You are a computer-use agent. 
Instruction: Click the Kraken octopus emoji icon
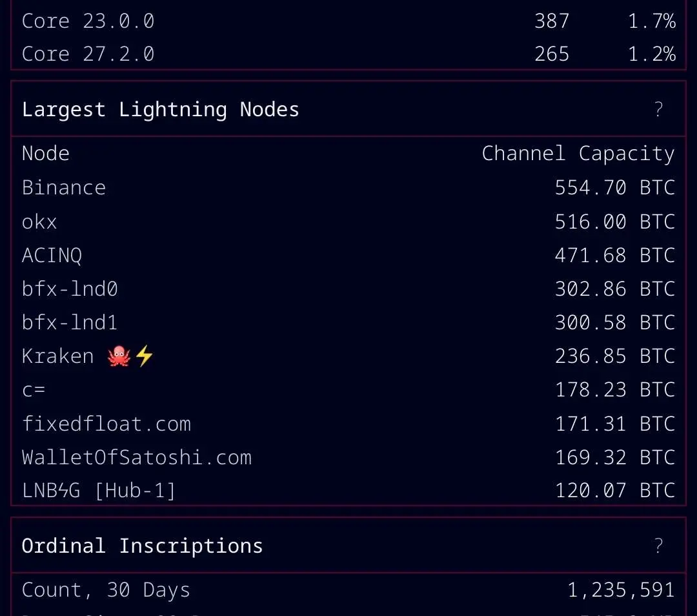tap(119, 356)
